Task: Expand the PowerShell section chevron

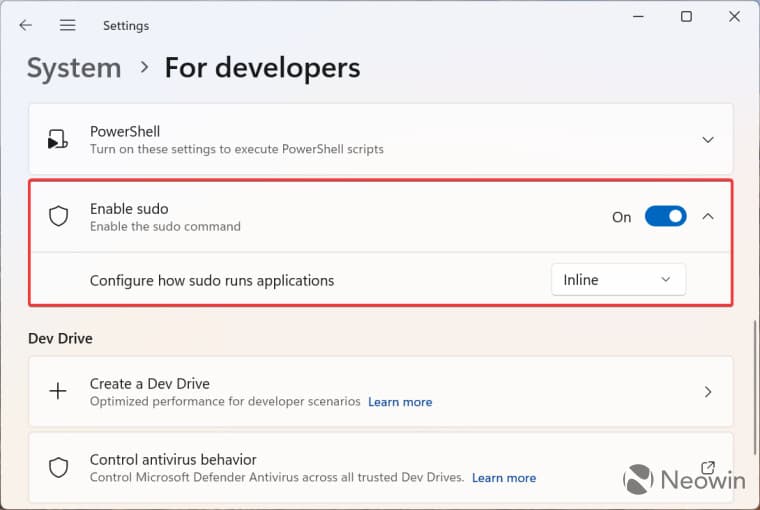Action: [x=708, y=140]
